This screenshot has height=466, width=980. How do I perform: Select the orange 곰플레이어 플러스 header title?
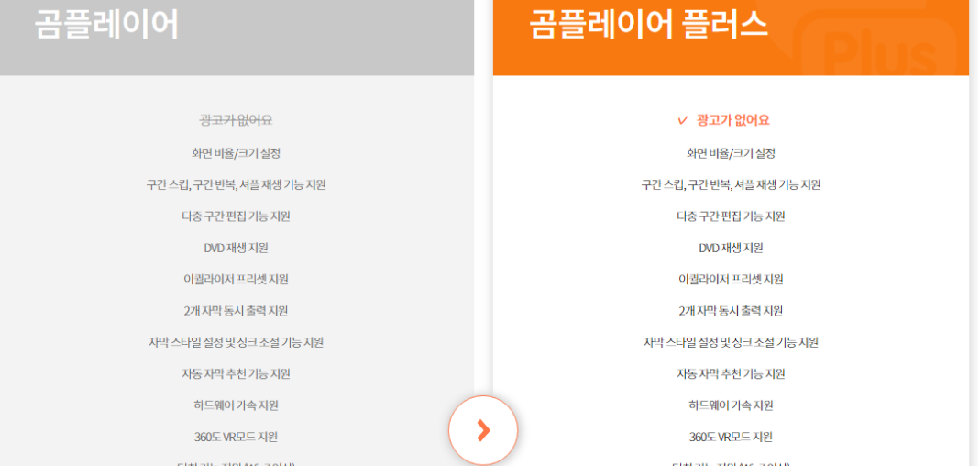point(649,24)
